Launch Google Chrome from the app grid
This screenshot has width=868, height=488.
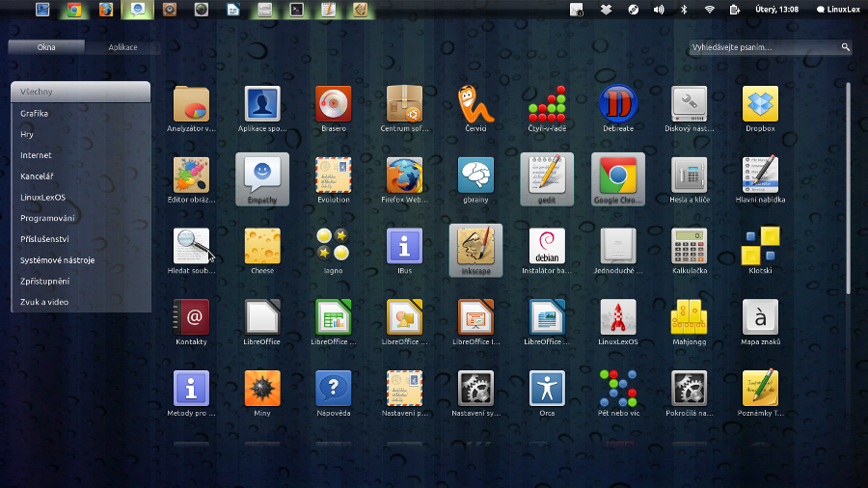[618, 179]
